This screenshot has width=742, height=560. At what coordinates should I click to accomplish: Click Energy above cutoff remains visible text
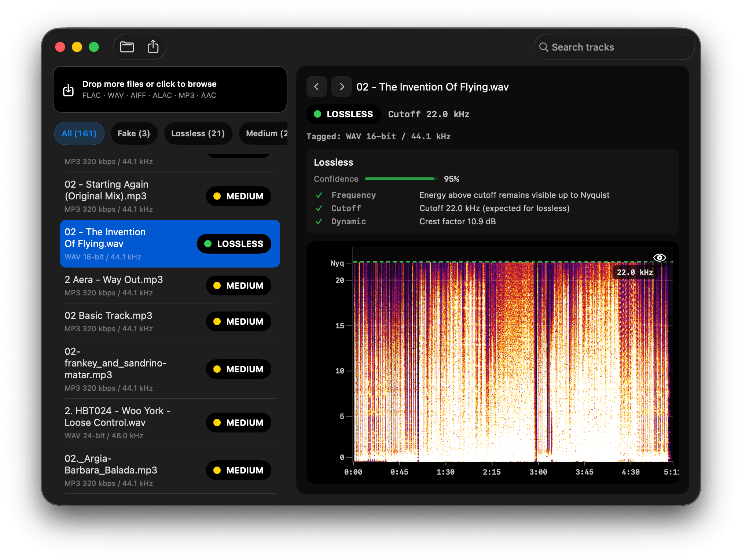tap(514, 195)
